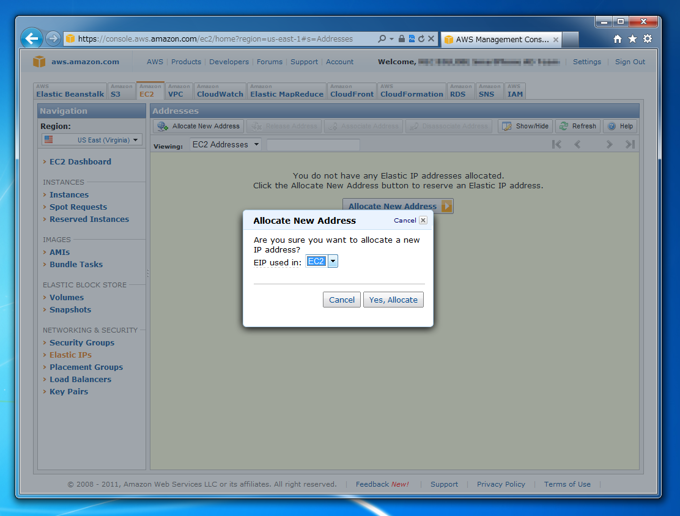The height and width of the screenshot is (516, 680).
Task: Confirm with Yes, Allocate button
Action: click(x=393, y=300)
